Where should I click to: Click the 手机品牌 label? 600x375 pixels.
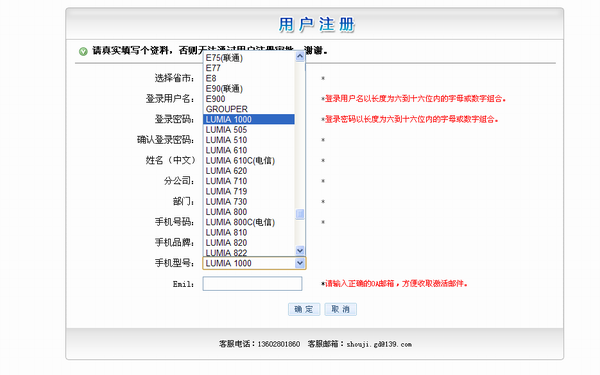[x=174, y=242]
